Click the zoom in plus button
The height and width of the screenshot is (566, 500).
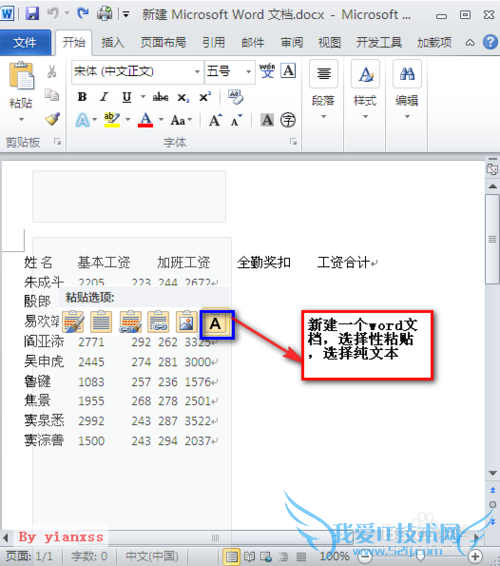click(x=475, y=557)
